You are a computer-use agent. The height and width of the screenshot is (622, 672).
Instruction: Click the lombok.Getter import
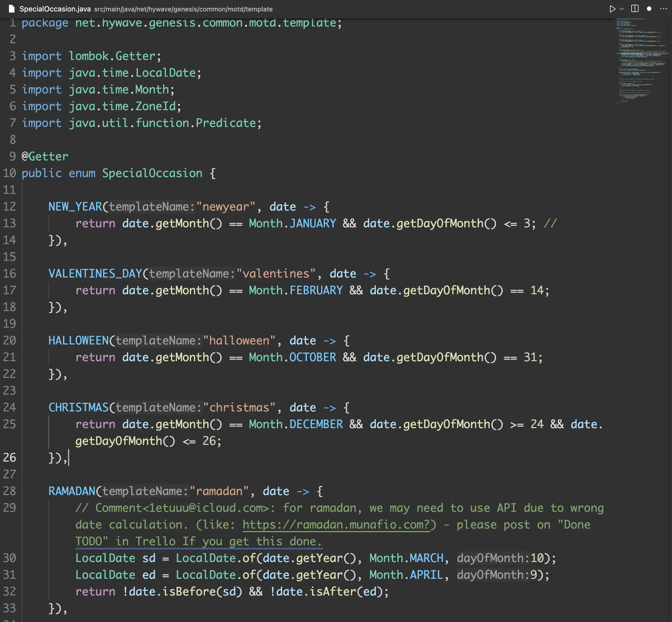[x=112, y=56]
